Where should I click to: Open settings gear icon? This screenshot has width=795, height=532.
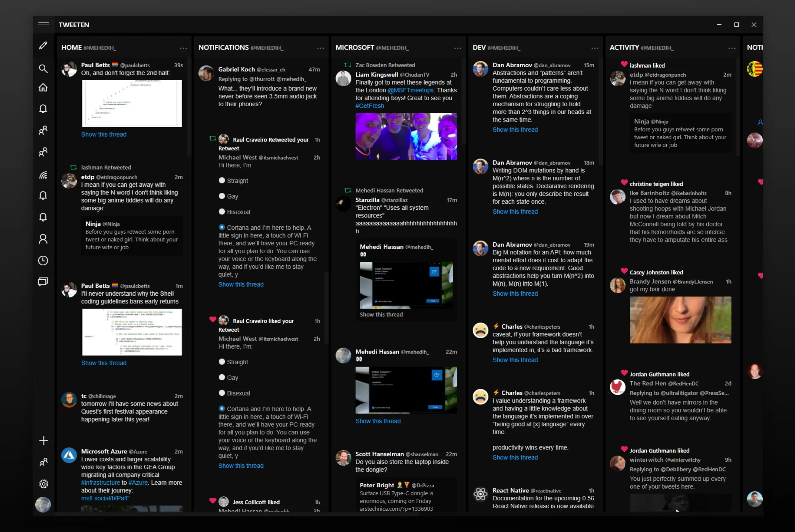43,484
